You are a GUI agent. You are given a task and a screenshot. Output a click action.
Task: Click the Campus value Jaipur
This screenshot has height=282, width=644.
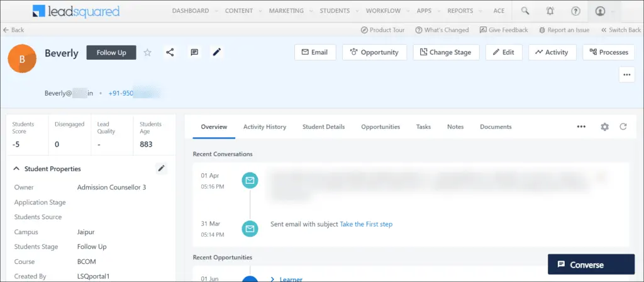(x=86, y=232)
